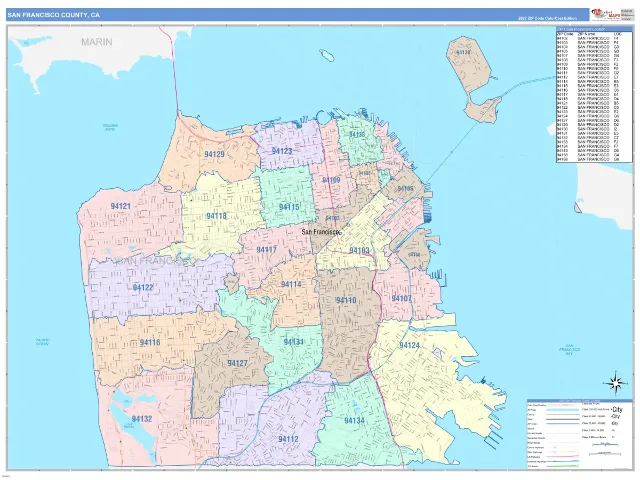Select ZIP code label 94132
640x480 pixels.
(x=142, y=419)
